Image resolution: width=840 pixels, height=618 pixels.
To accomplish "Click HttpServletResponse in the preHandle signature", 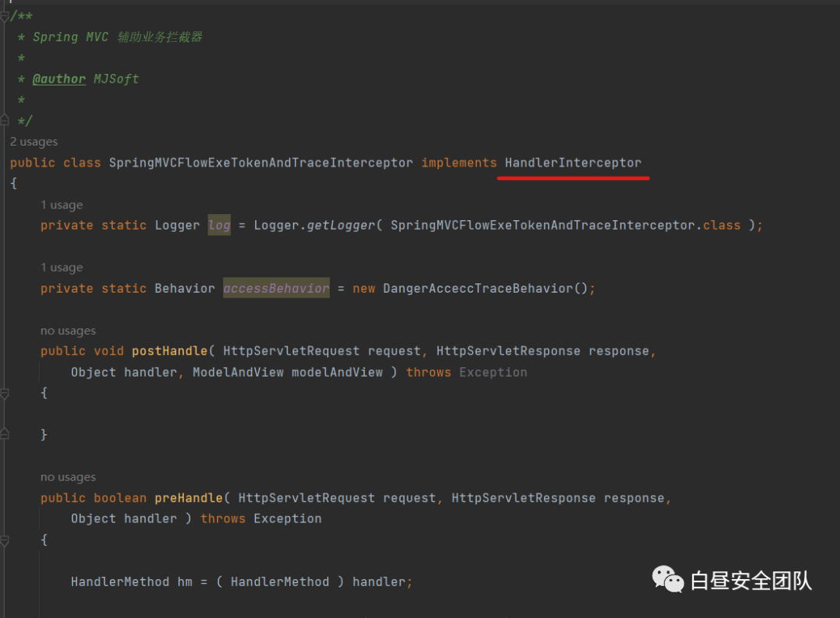I will [523, 498].
